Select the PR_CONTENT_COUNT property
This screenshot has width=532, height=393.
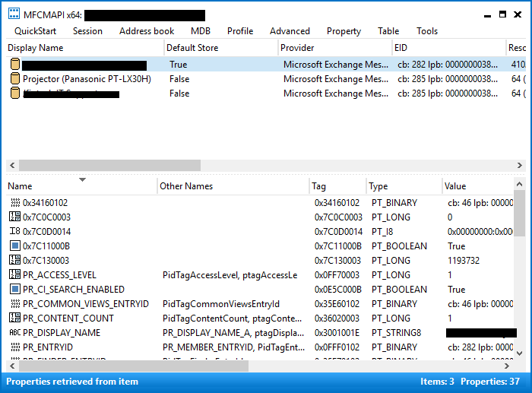(x=68, y=319)
